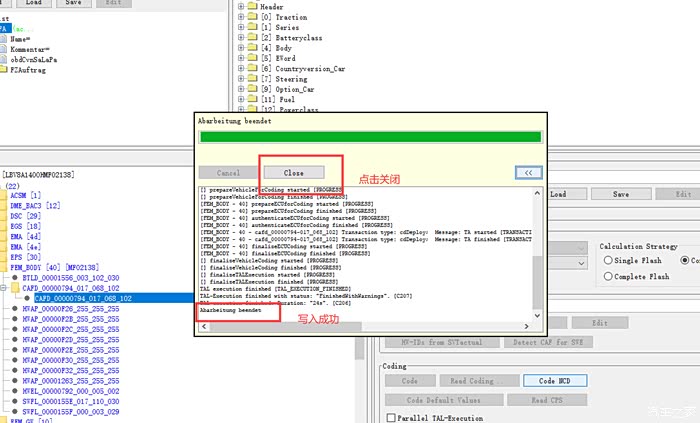
Task: Click the [2] Batteryclass folder icon
Action: [253, 37]
